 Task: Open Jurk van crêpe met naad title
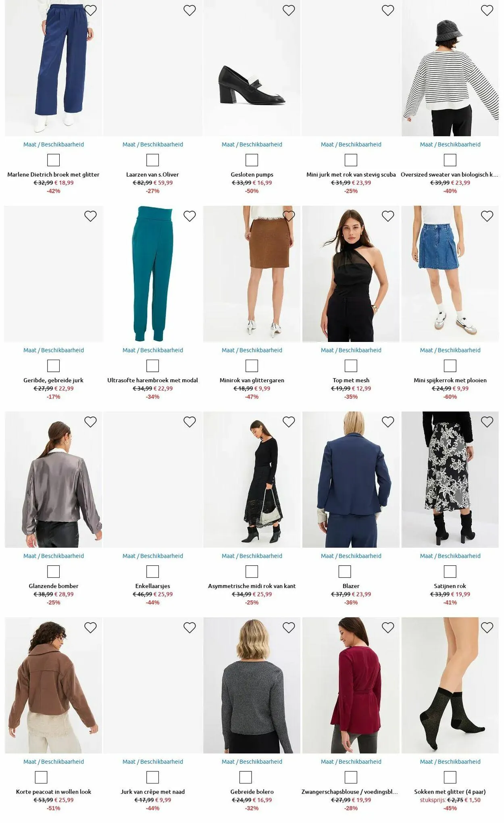(x=152, y=792)
